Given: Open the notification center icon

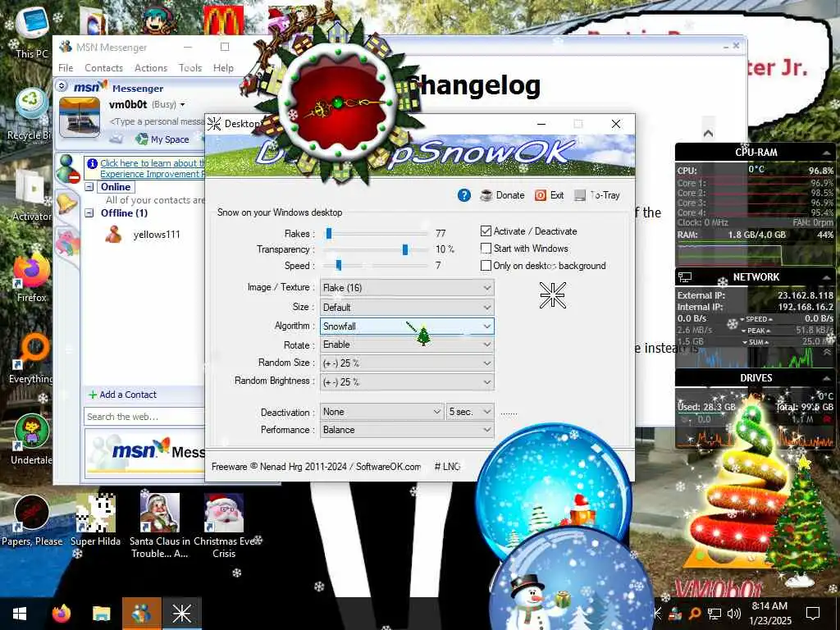Looking at the screenshot, I should point(813,614).
